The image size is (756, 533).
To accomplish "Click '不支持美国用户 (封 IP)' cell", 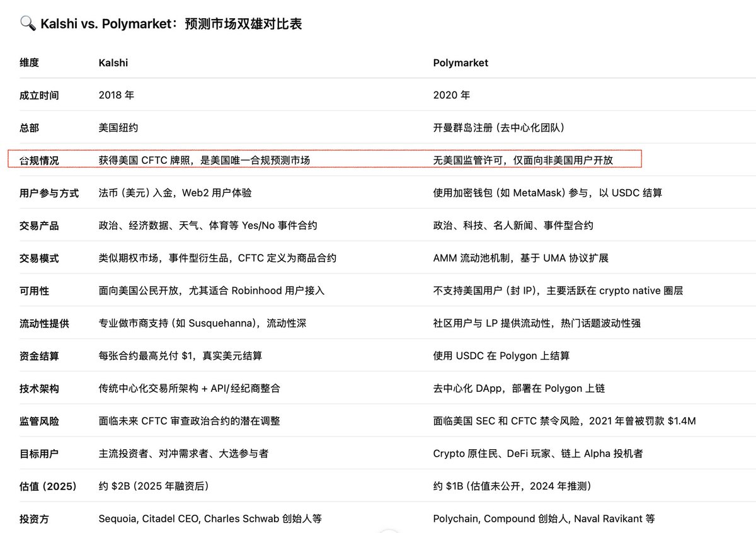I will click(x=558, y=291).
